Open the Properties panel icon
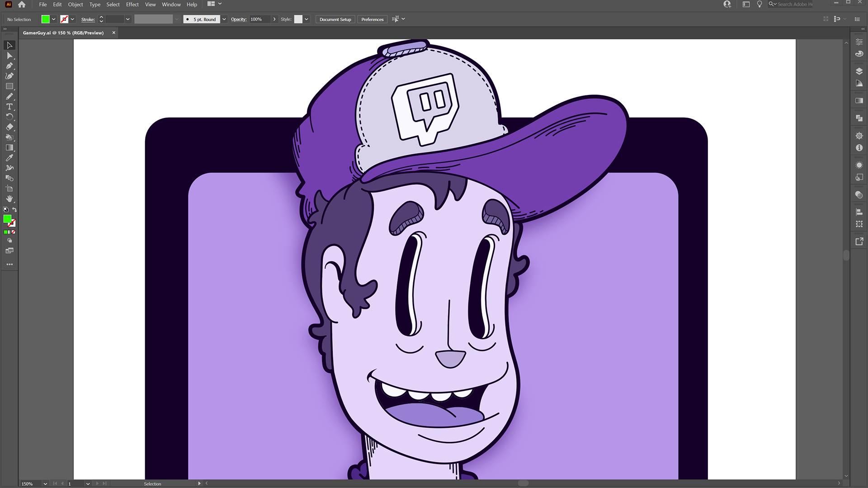The image size is (868, 488). pyautogui.click(x=859, y=42)
